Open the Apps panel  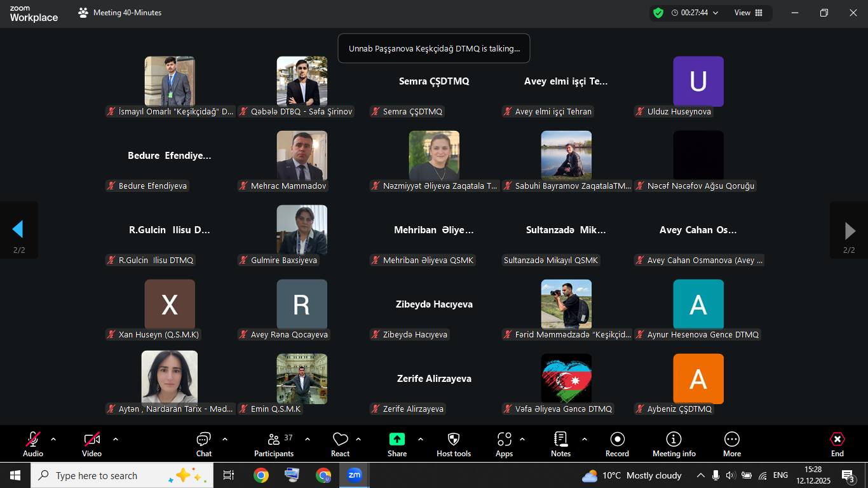click(504, 444)
